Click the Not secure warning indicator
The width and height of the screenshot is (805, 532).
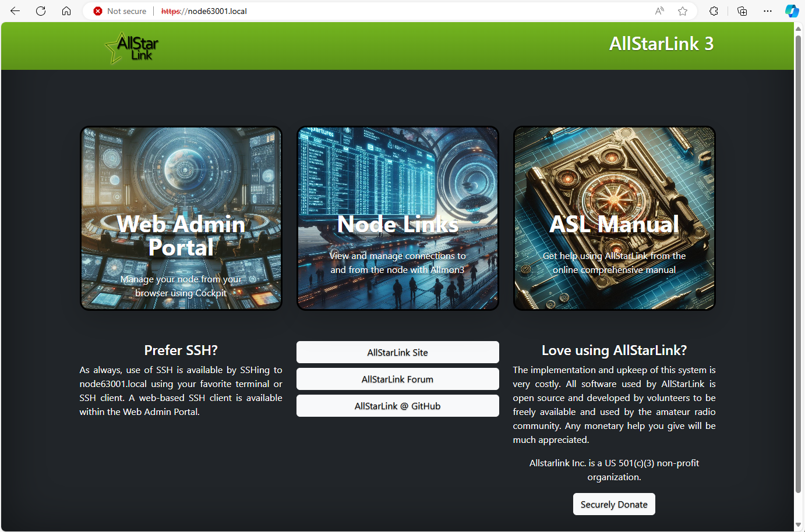coord(120,11)
